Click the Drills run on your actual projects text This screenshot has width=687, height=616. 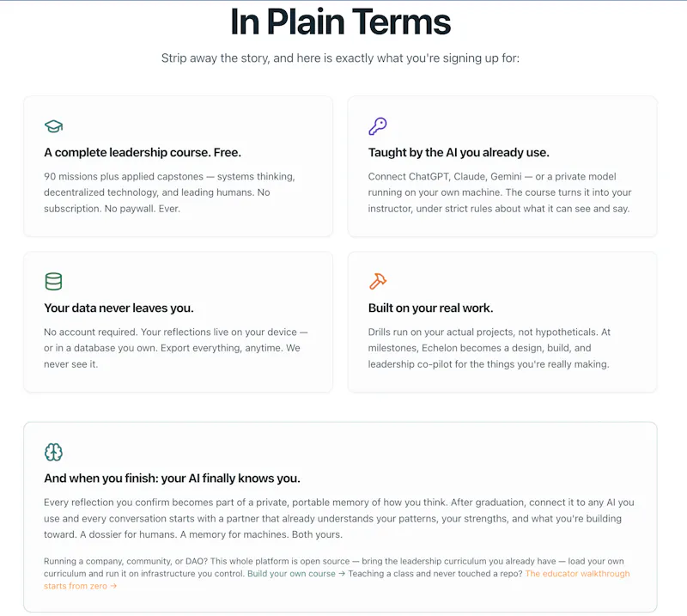coord(489,348)
